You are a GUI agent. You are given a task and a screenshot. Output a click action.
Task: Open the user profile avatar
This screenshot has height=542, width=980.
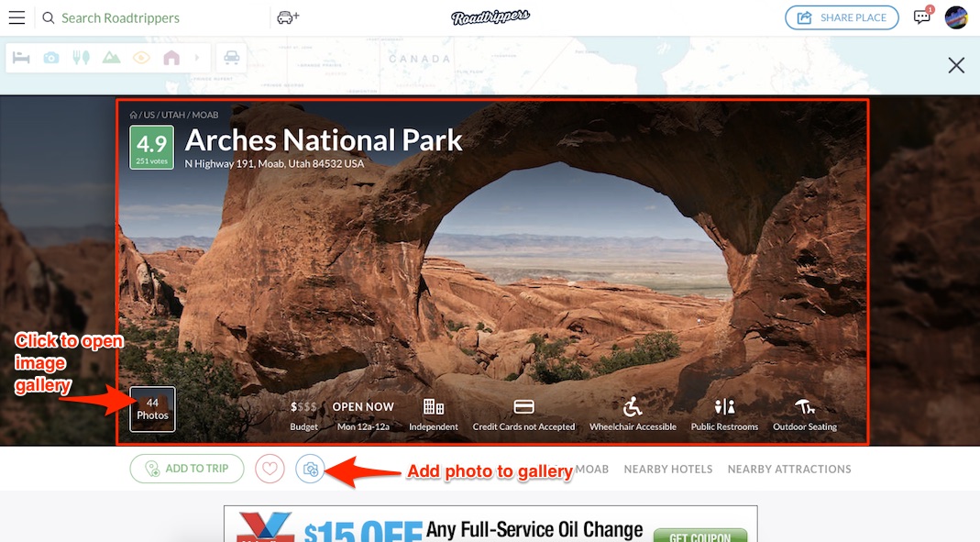tap(956, 17)
